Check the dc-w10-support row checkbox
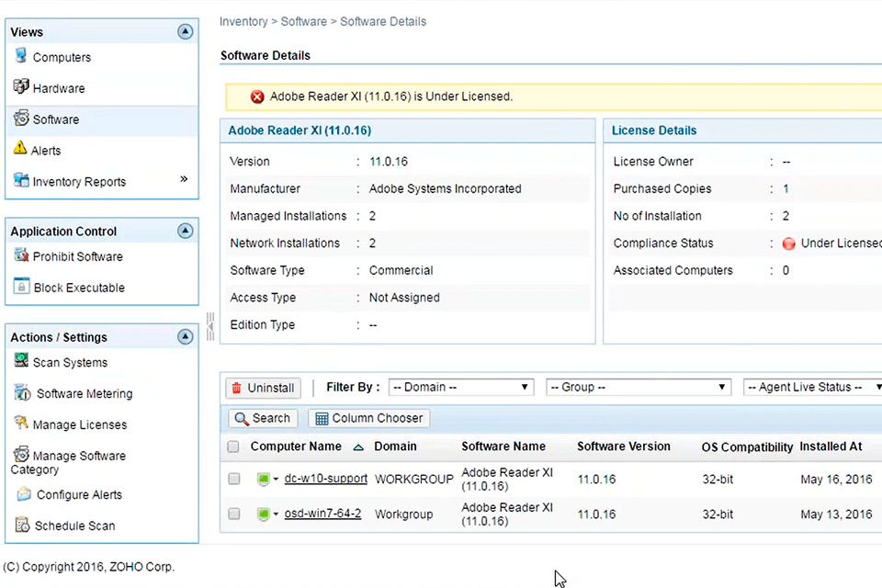Image resolution: width=882 pixels, height=588 pixels. pyautogui.click(x=232, y=479)
